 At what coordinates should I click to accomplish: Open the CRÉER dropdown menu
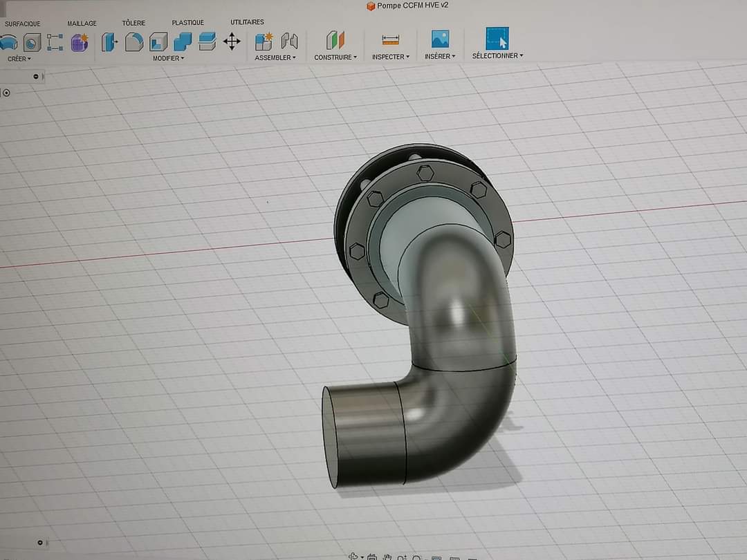coord(19,59)
